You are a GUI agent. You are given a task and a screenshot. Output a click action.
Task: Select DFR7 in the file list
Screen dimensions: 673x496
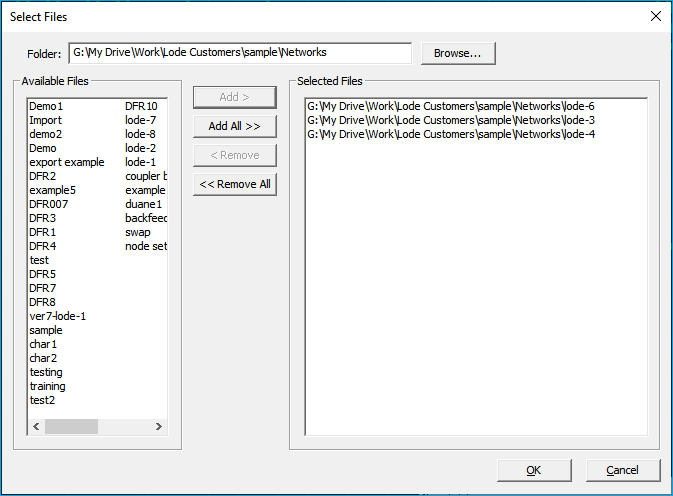tap(42, 288)
